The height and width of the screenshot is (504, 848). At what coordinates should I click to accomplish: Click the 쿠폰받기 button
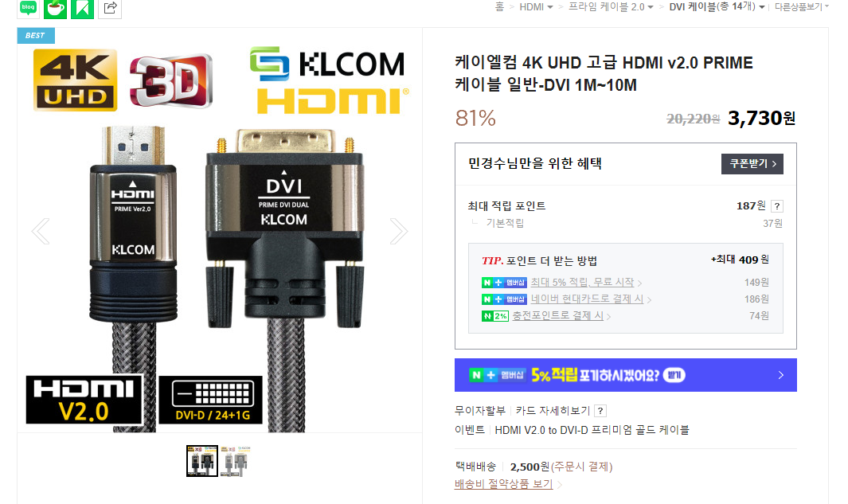tap(752, 164)
